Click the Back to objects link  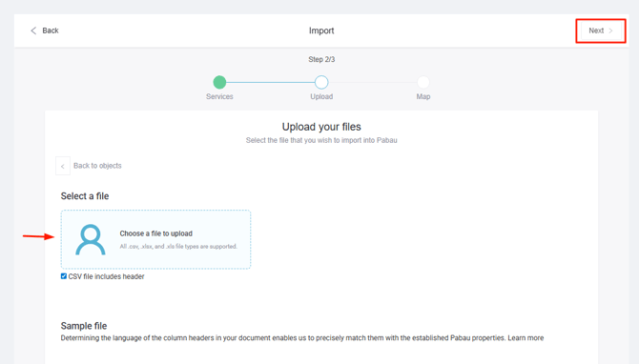(97, 166)
